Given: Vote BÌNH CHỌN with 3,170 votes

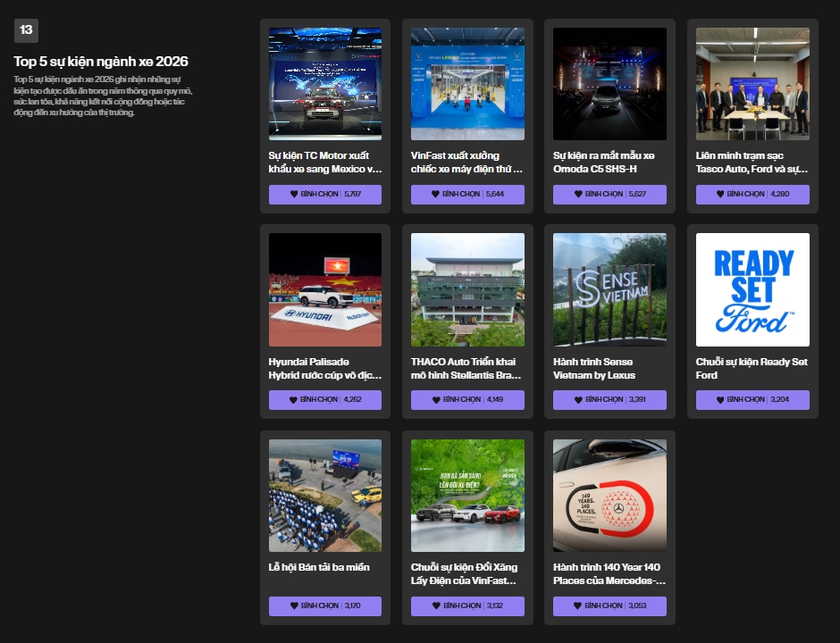Looking at the screenshot, I should tap(325, 606).
